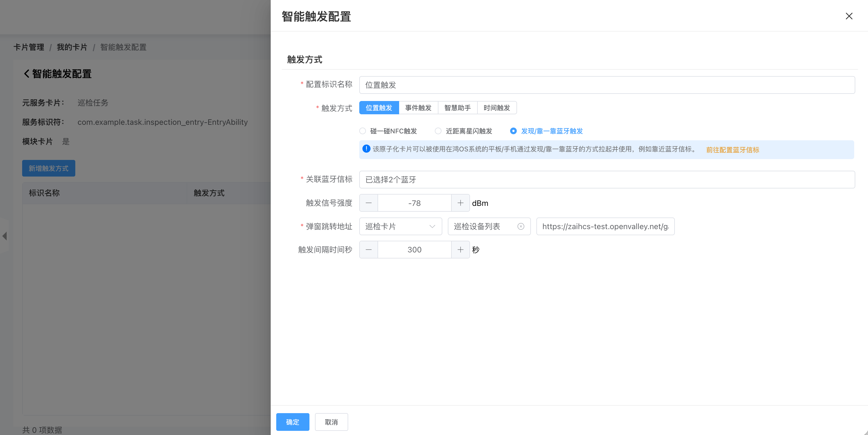Open the 前往配置蓝牙信标 link
Image resolution: width=868 pixels, height=435 pixels.
(733, 150)
